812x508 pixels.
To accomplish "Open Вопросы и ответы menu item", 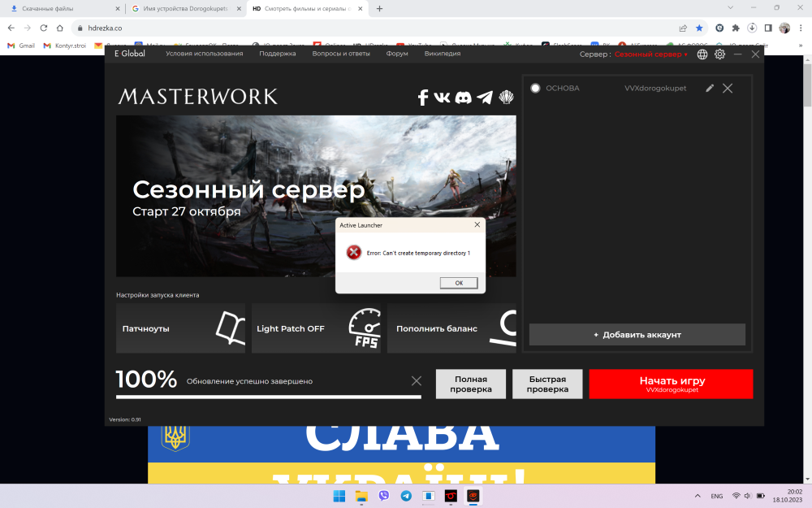I will (x=341, y=54).
